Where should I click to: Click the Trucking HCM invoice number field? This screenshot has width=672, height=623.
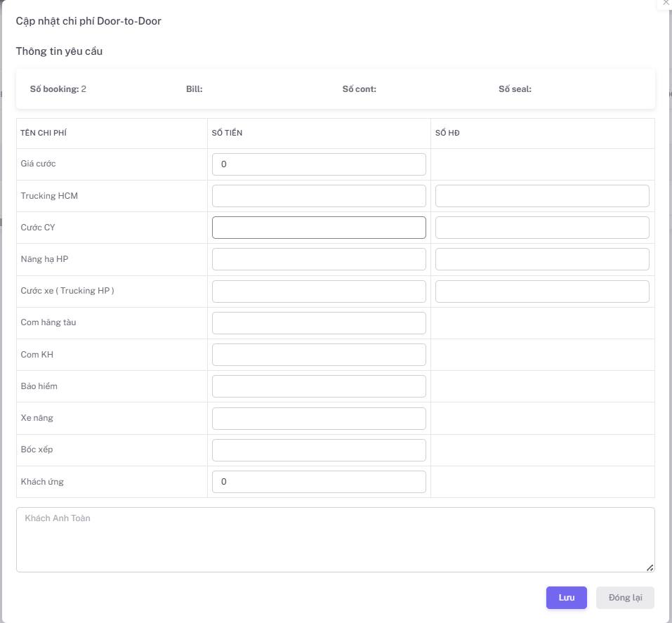(542, 196)
